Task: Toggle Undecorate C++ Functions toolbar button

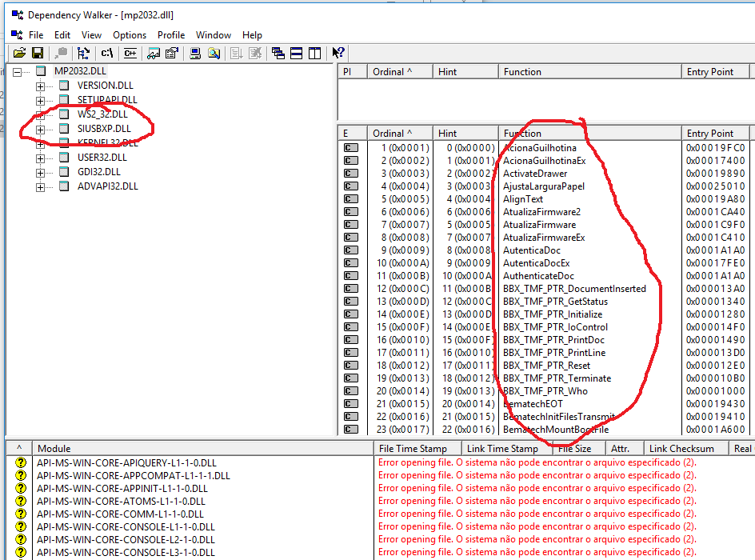Action: click(x=130, y=54)
